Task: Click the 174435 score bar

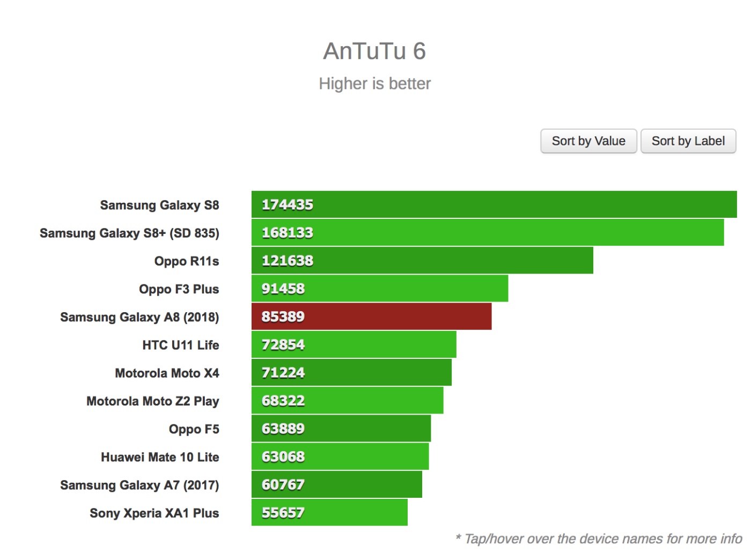Action: click(494, 204)
